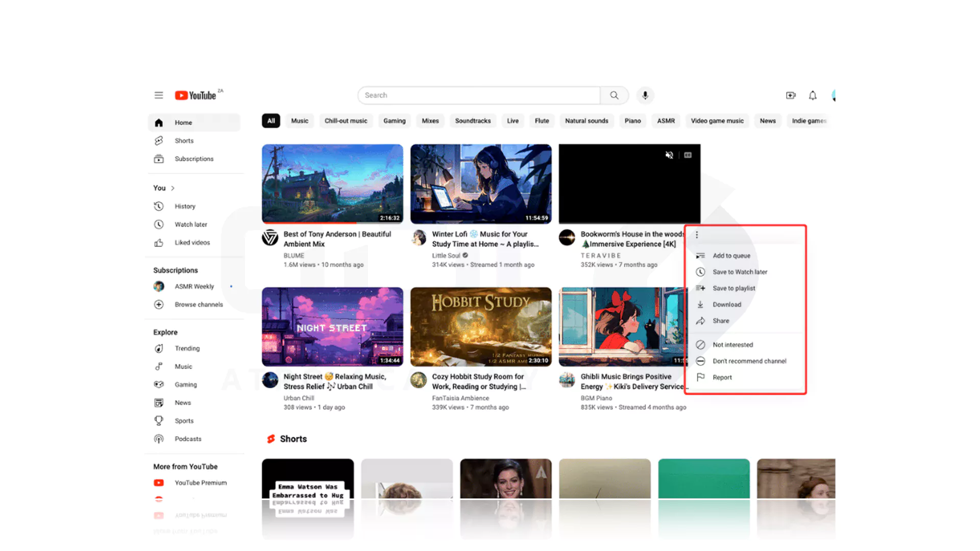Image resolution: width=980 pixels, height=551 pixels.
Task: Open the notifications bell
Action: click(x=813, y=95)
